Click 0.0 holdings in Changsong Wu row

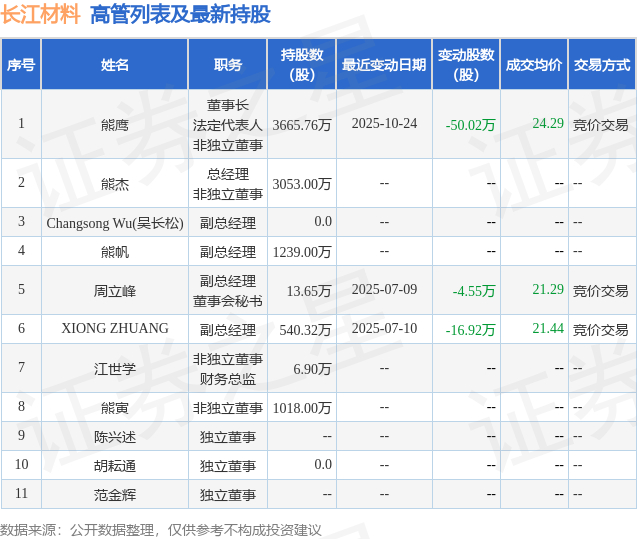click(323, 221)
